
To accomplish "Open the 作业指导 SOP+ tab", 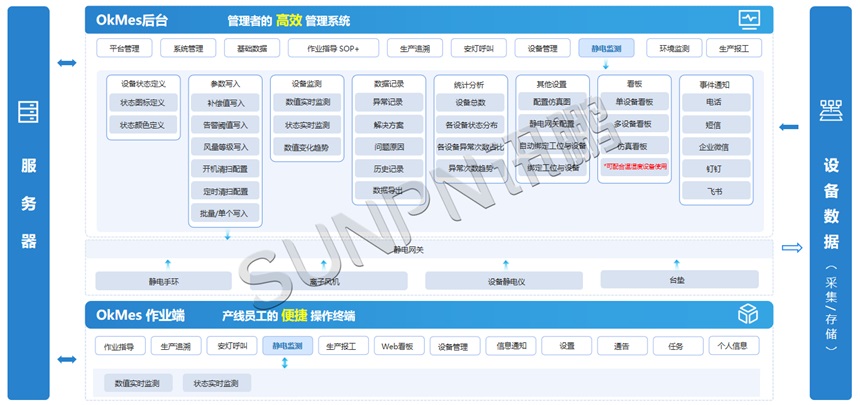I will 333,48.
